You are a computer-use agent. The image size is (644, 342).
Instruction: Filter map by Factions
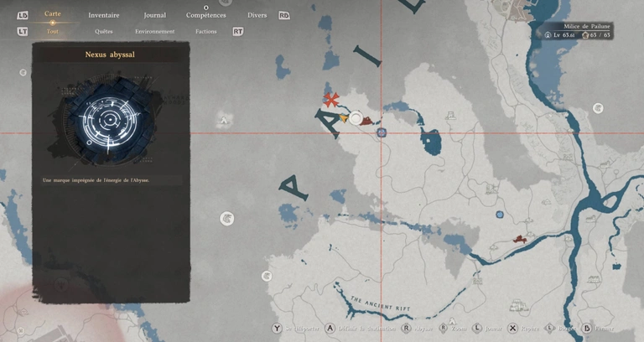pyautogui.click(x=205, y=31)
